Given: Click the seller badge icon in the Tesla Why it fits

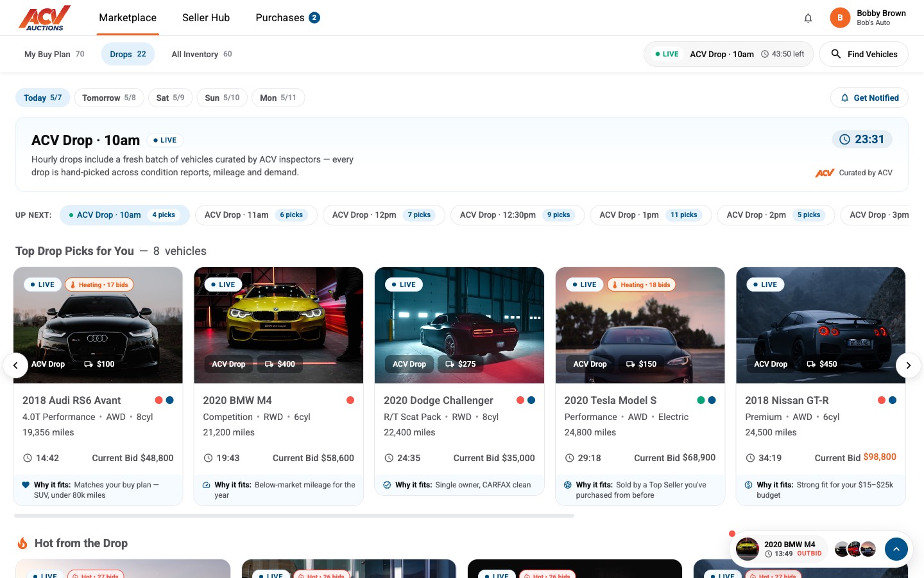Looking at the screenshot, I should click(x=568, y=485).
